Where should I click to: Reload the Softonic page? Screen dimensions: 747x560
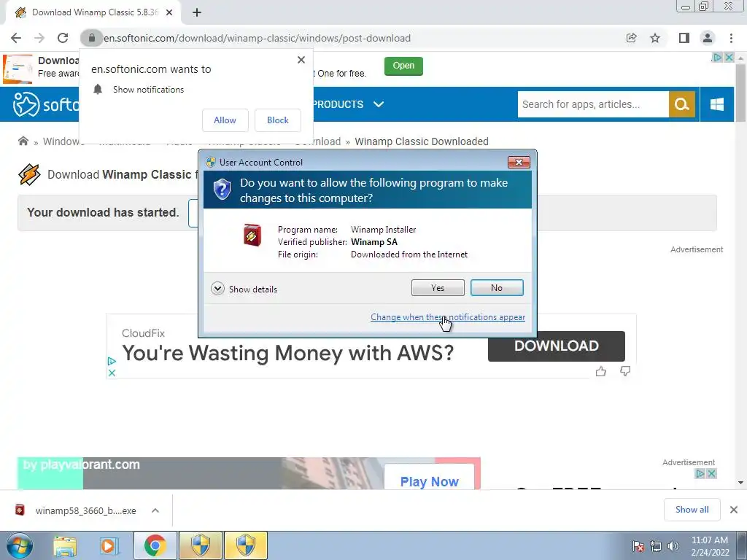pos(63,38)
